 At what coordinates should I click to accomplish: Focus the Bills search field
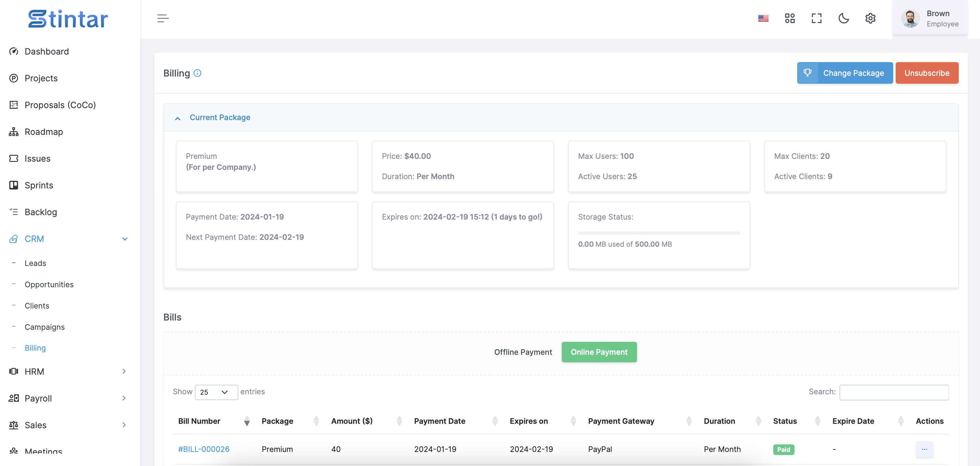894,392
